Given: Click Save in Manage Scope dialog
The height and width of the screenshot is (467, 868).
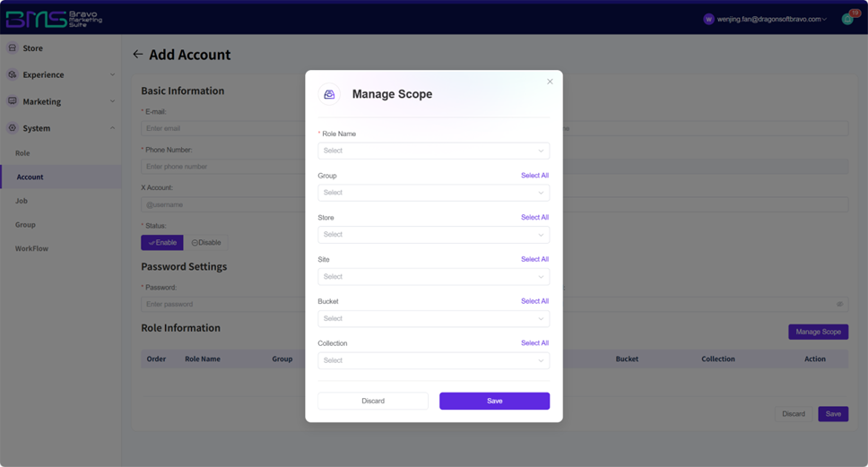Looking at the screenshot, I should [494, 402].
